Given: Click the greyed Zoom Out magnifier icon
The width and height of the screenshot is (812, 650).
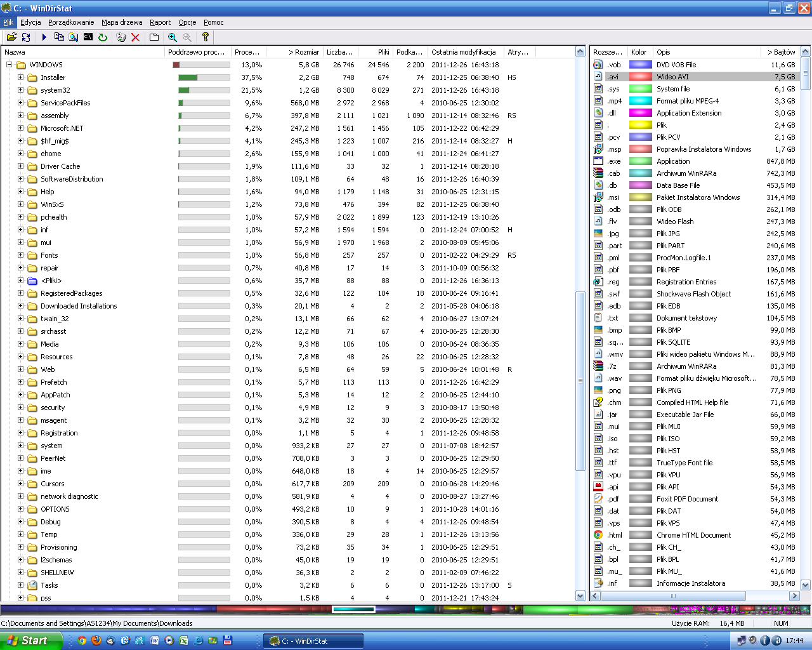Looking at the screenshot, I should coord(187,37).
